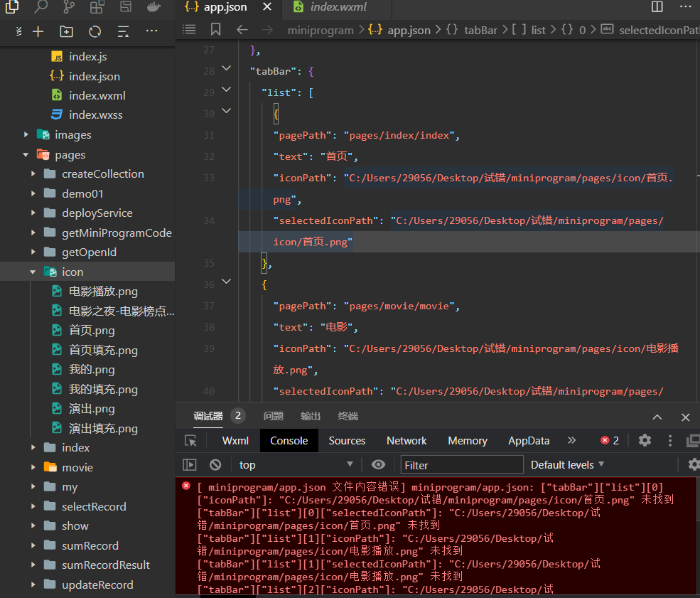Open the source control branch icon

pos(69,6)
